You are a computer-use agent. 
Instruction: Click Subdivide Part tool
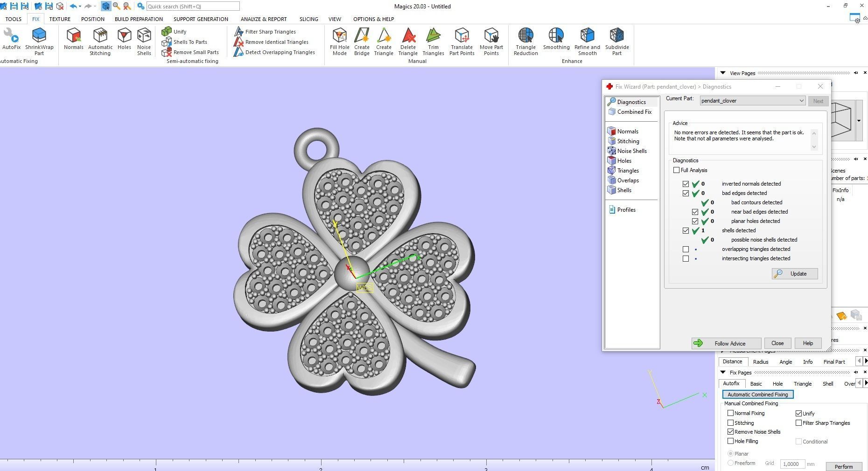pos(617,42)
